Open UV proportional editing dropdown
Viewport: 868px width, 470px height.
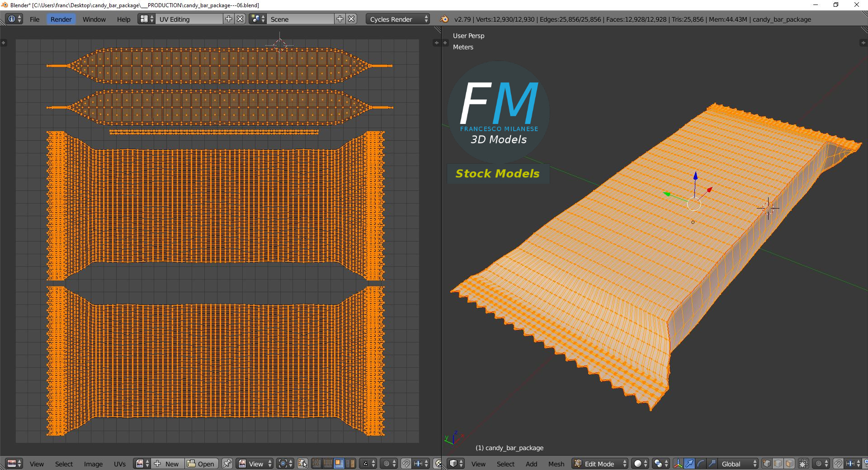(x=389, y=464)
